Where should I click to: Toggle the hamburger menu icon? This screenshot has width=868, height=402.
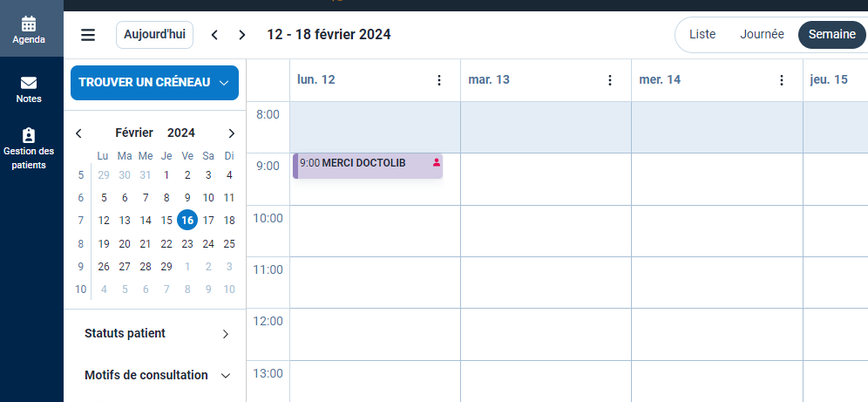[x=88, y=35]
